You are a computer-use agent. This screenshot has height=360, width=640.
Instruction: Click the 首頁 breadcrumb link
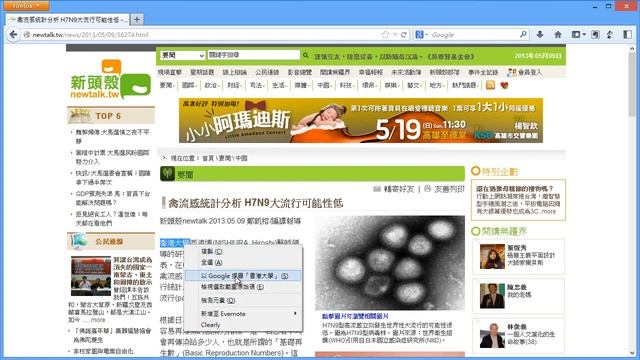(208, 158)
